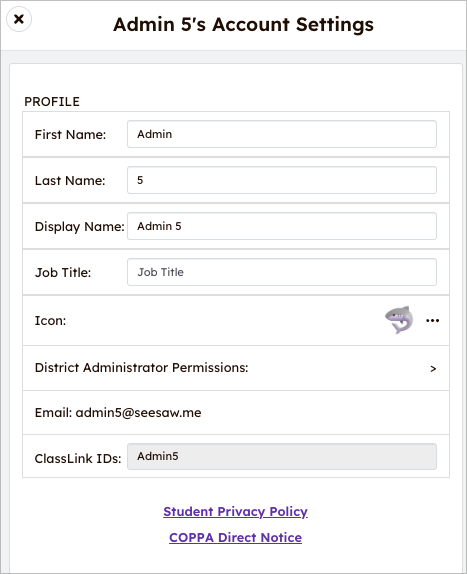Screen dimensions: 467x574
Task: Open the District Administrator Permissions row
Action: 236,368
